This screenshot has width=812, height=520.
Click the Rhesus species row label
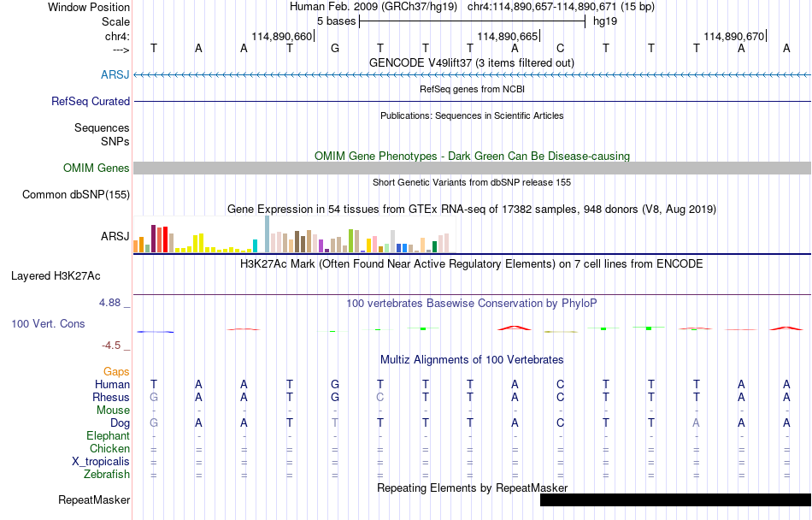(110, 397)
